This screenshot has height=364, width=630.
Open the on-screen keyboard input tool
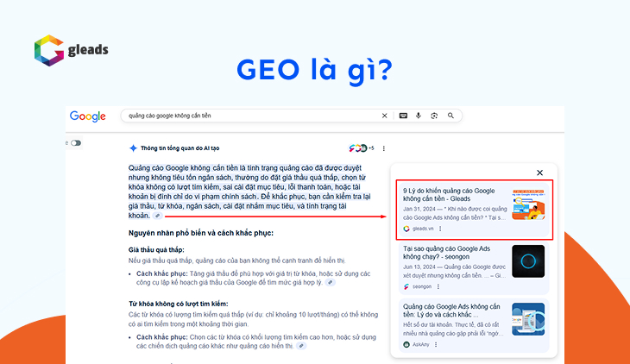[x=403, y=116]
